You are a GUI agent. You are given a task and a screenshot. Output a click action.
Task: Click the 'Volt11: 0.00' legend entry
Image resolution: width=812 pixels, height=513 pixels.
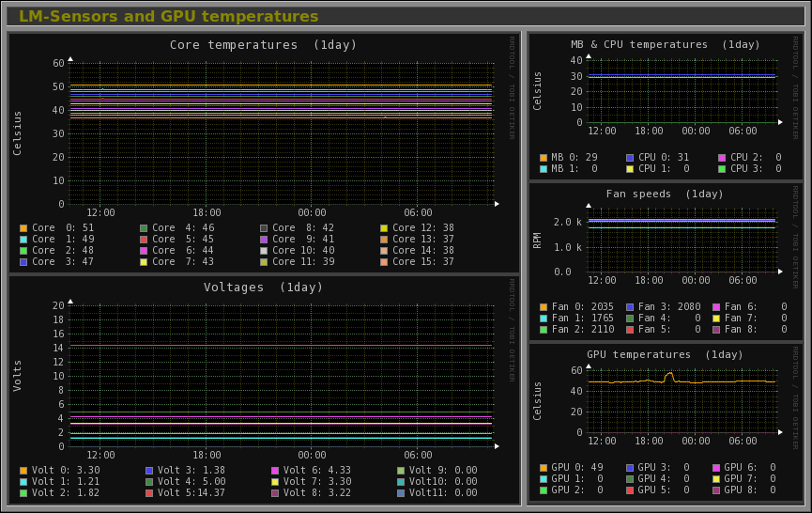[437, 493]
